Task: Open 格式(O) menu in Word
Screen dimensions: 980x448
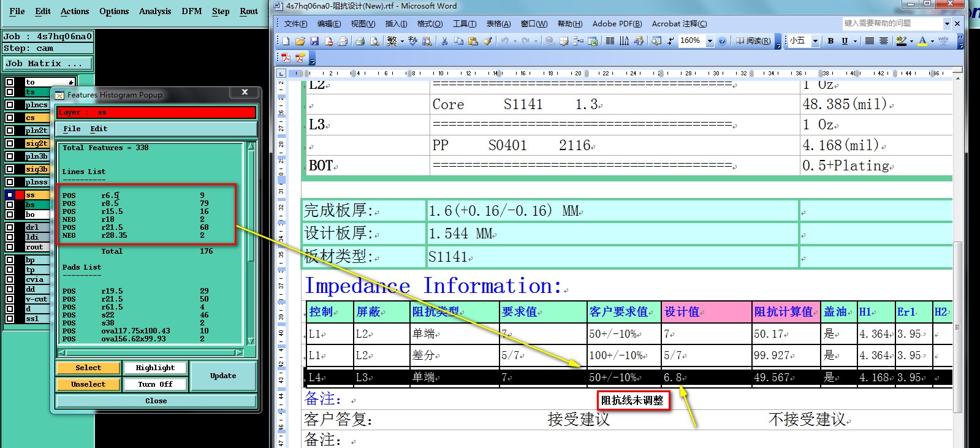Action: 430,23
